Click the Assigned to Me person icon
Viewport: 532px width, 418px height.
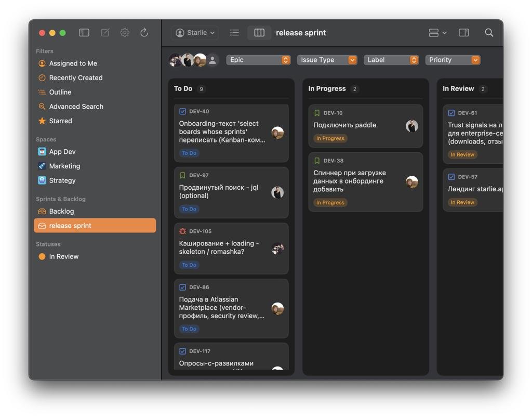(x=42, y=63)
